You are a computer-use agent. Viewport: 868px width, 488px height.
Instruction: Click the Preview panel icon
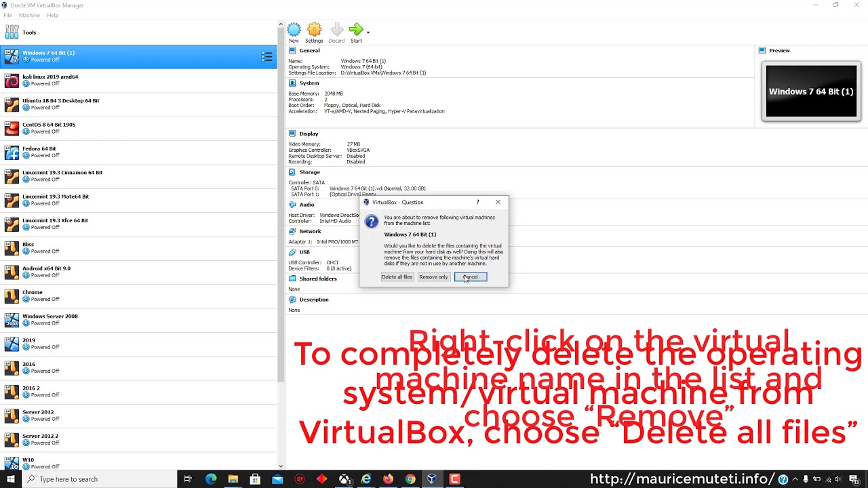tap(762, 50)
